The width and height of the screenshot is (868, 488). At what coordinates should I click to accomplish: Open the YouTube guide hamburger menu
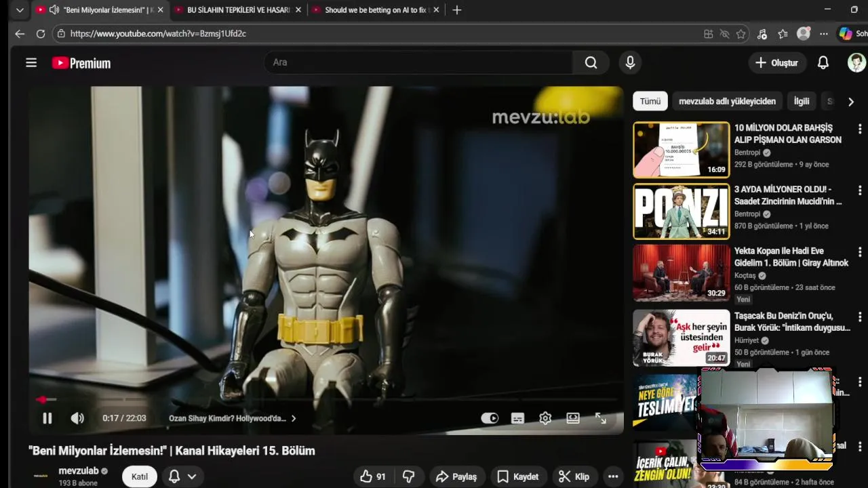tap(31, 63)
